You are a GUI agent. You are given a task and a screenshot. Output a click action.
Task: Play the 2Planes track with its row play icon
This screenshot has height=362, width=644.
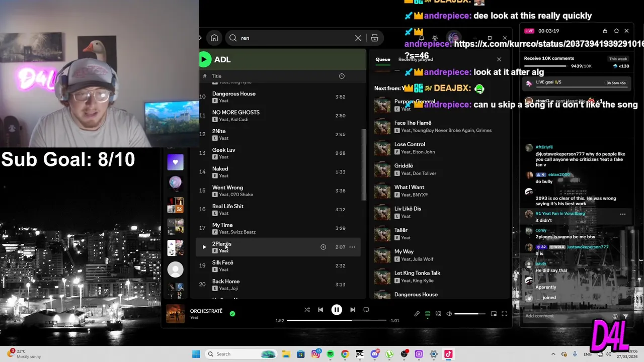pos(204,247)
